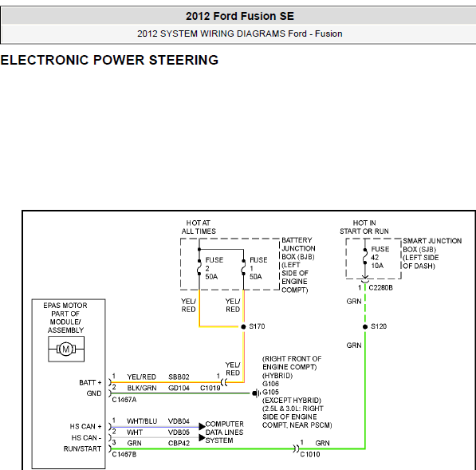476x470 pixels.
Task: Click the 'G106' ground label
Action: 270,383
